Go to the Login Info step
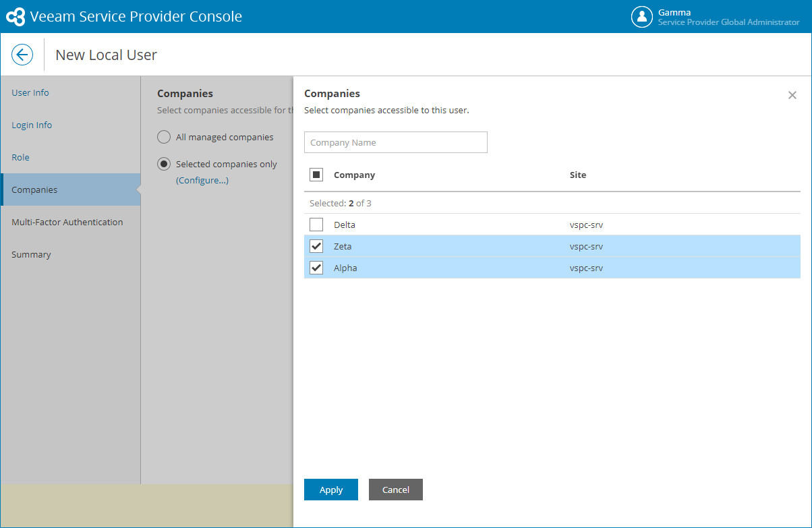 point(32,125)
